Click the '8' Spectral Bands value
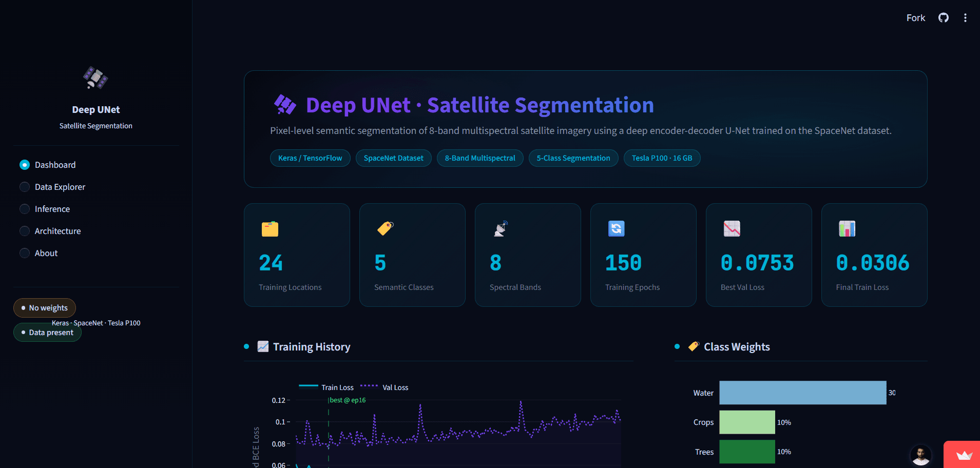Screen dimensions: 980x468 click(x=496, y=263)
